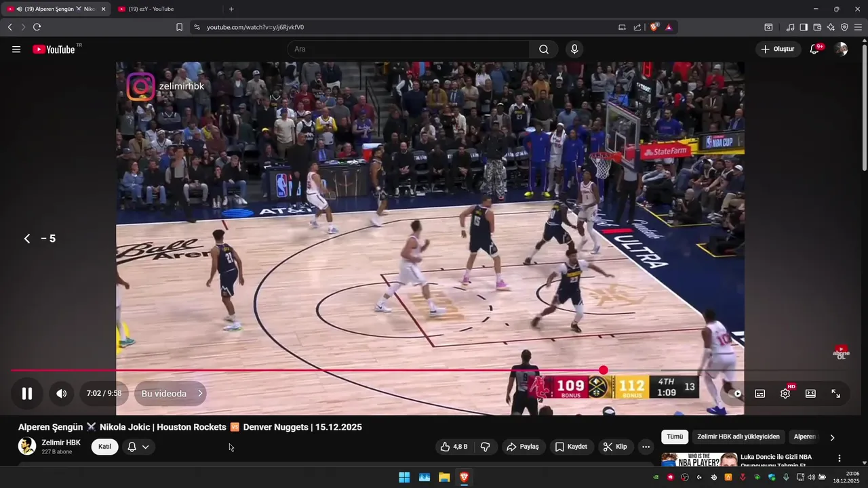Reload the page
The image size is (868, 488).
37,27
